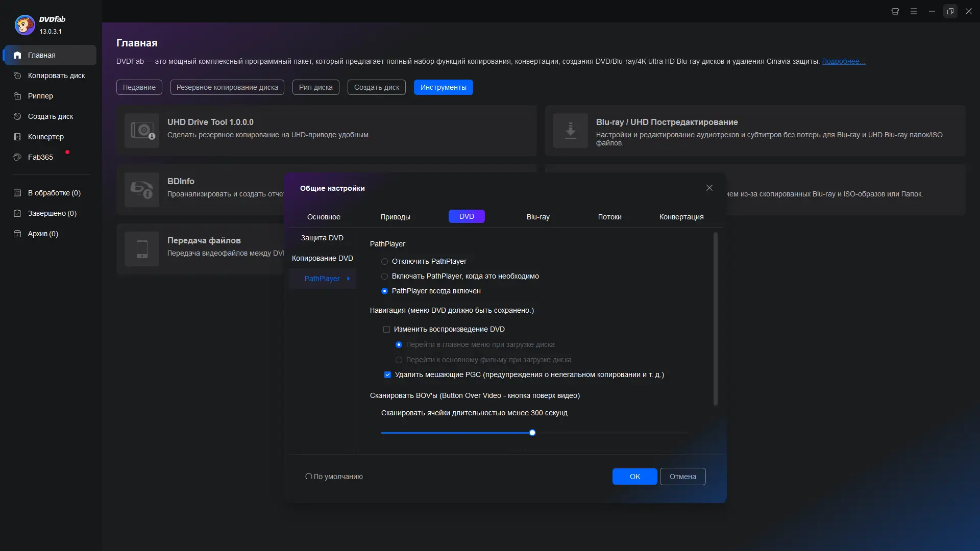Viewport: 980px width, 551px height.
Task: Open 'Копирование DVD' settings section
Action: pos(322,258)
